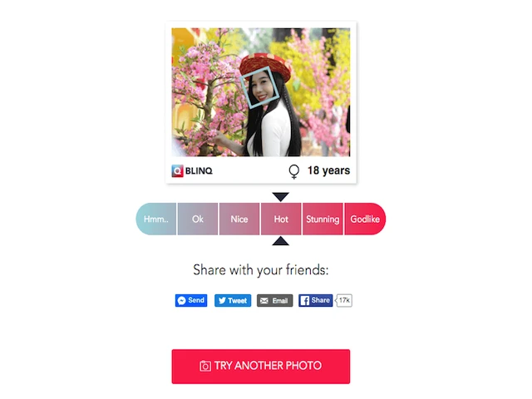Viewport: 532px width, 399px height.
Task: Click the envelope icon in Email button
Action: pos(264,301)
